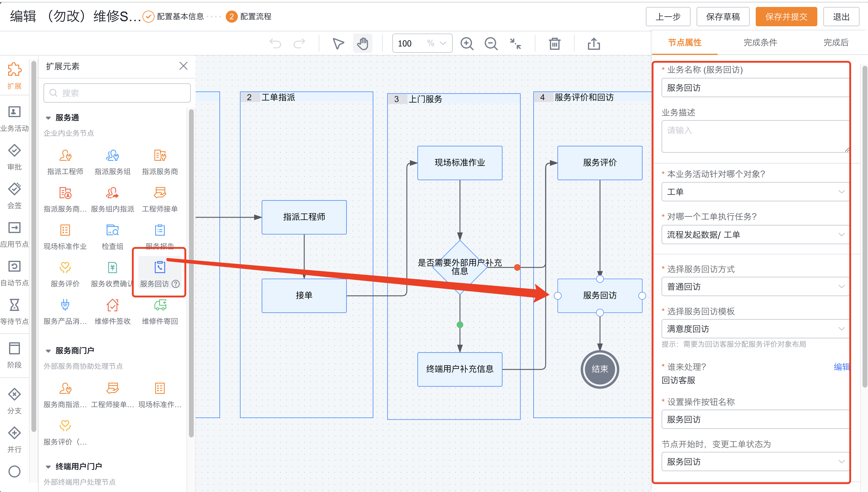Pick the 服务回访 phone element icon
The width and height of the screenshot is (868, 492).
(x=160, y=267)
